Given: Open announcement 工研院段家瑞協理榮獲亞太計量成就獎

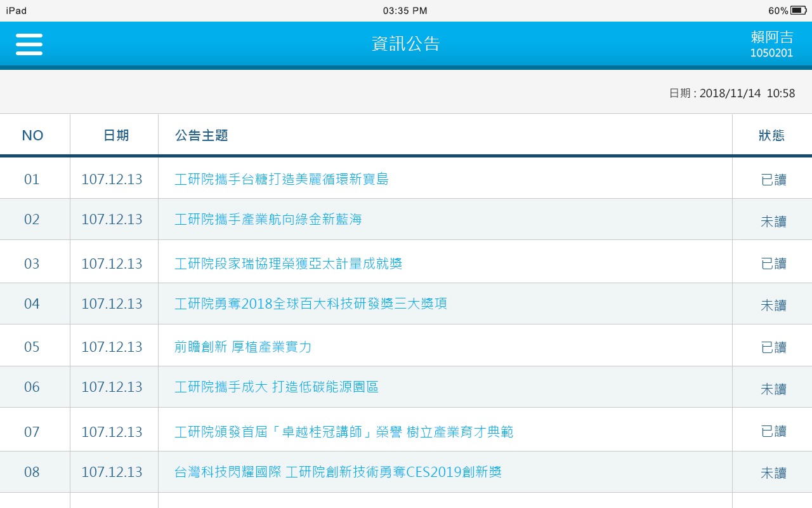Looking at the screenshot, I should point(288,264).
